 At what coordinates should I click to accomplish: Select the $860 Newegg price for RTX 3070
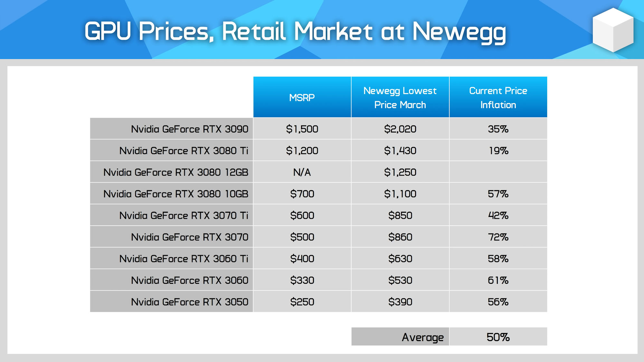pyautogui.click(x=400, y=237)
